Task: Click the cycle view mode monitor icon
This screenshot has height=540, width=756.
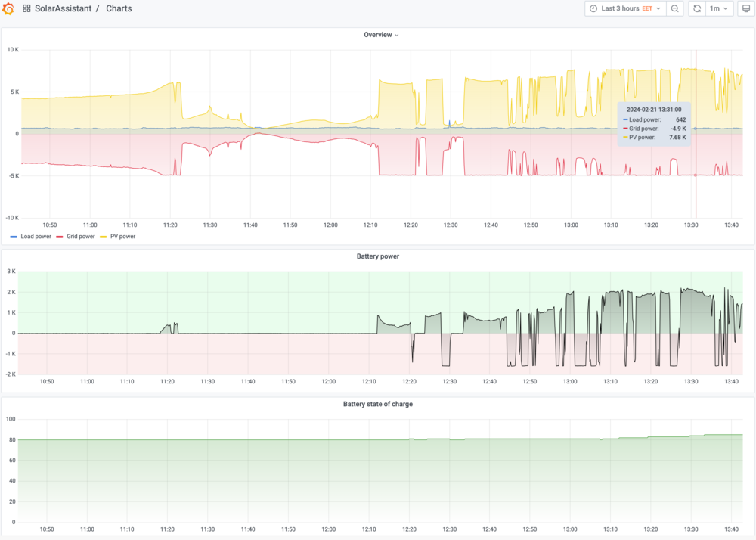Action: [745, 9]
